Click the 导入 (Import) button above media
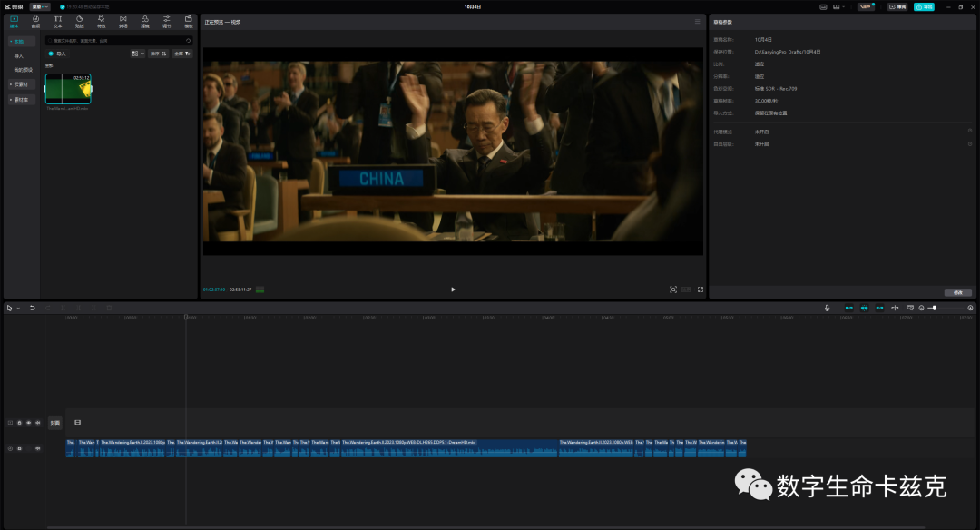This screenshot has height=530, width=980. coord(57,54)
